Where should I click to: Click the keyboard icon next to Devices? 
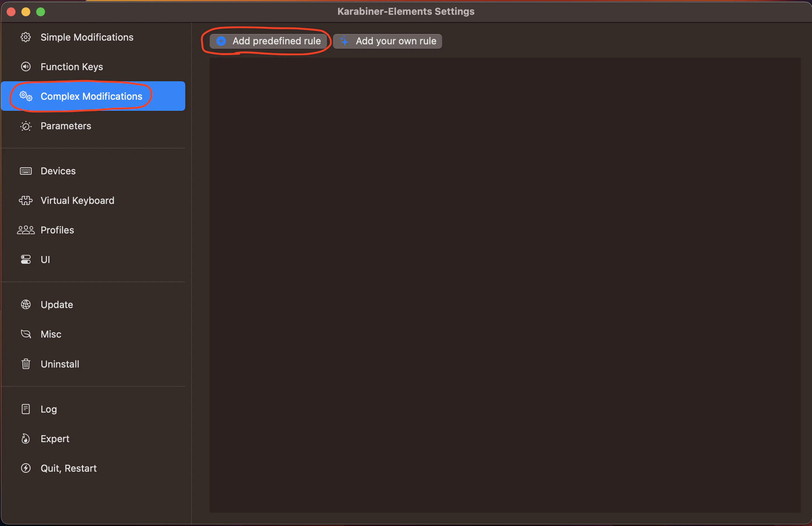tap(25, 171)
